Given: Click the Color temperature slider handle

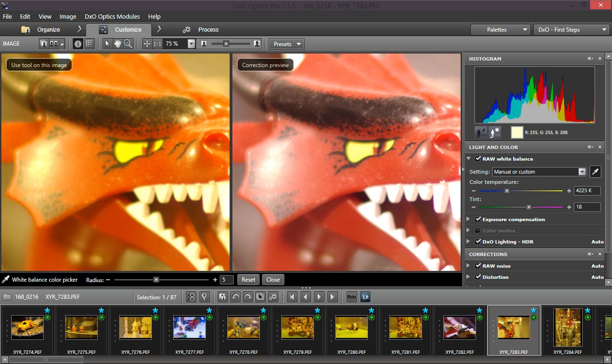Looking at the screenshot, I should [507, 191].
